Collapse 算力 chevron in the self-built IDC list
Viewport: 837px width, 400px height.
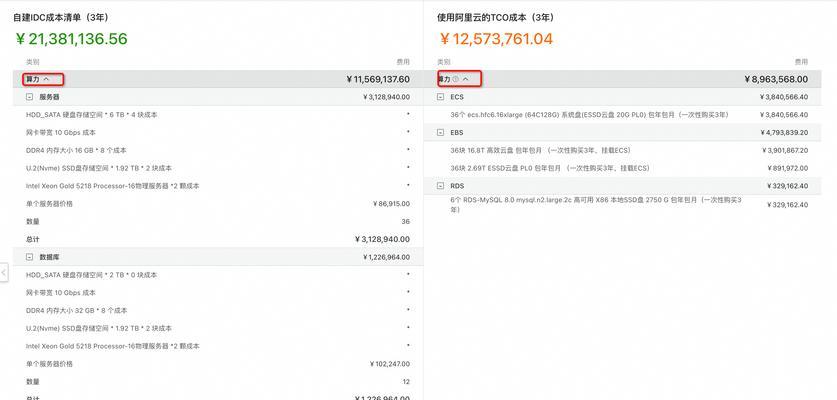(46, 79)
